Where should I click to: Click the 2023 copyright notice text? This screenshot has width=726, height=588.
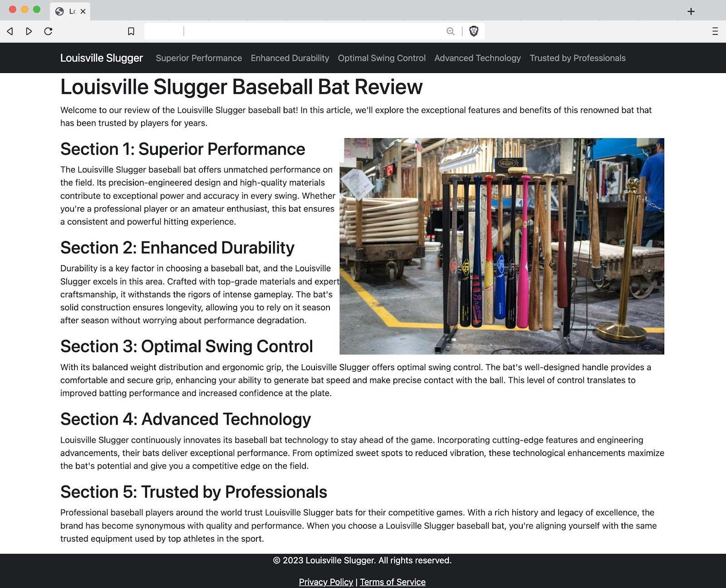362,560
